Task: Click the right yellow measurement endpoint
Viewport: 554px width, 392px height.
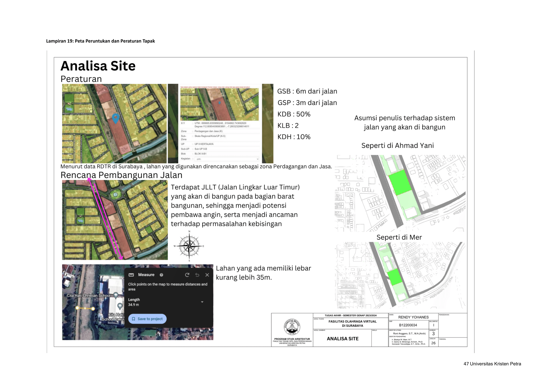Action: click(93, 309)
